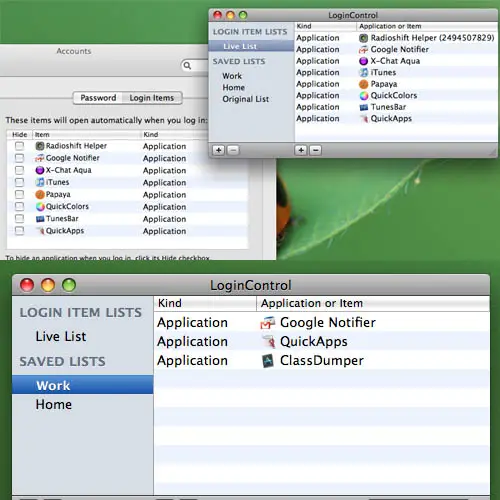Click Item column header in Accounts table
The width and height of the screenshot is (500, 500).
[x=86, y=135]
